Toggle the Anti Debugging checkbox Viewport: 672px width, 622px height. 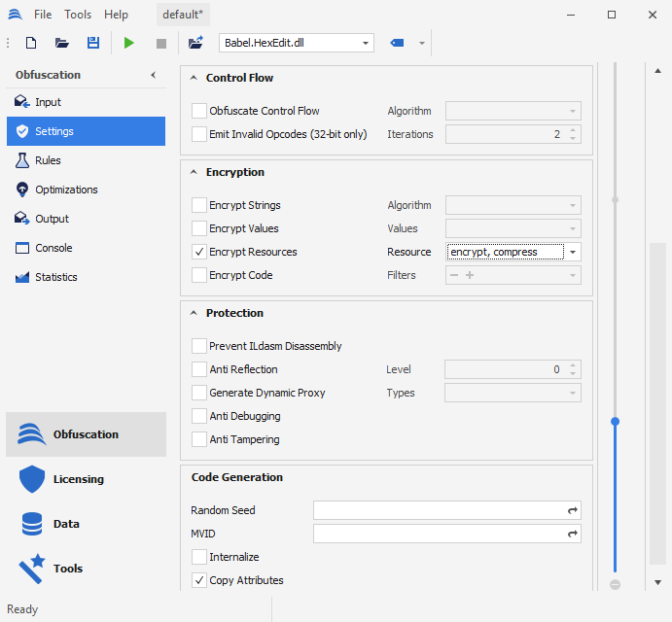pos(199,416)
